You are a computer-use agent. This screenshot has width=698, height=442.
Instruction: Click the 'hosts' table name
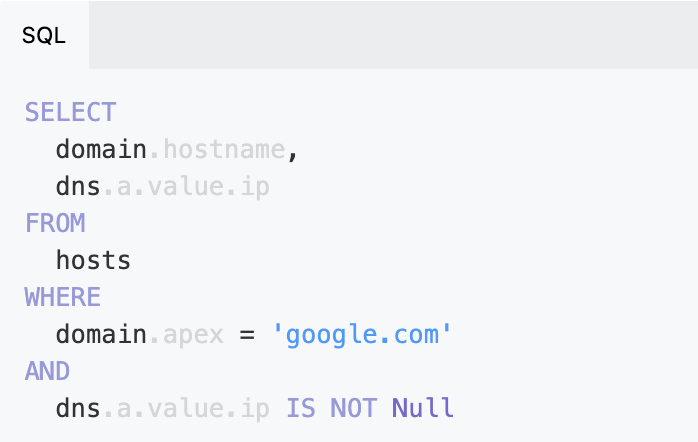(x=93, y=260)
